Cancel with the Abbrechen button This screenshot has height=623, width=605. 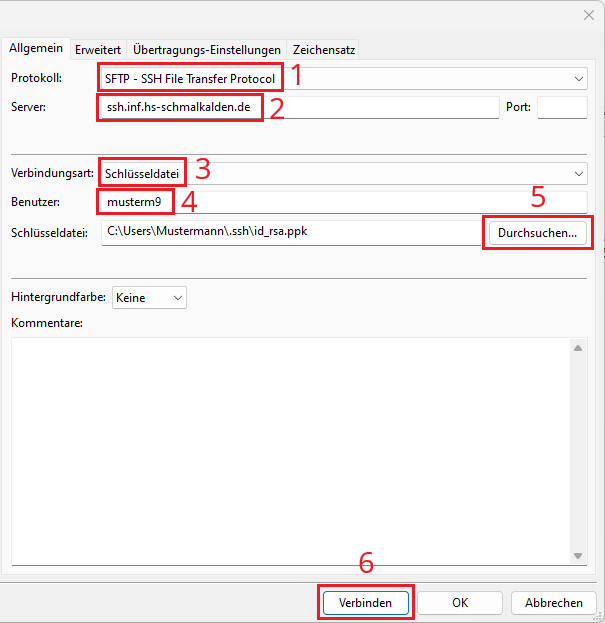tap(553, 603)
